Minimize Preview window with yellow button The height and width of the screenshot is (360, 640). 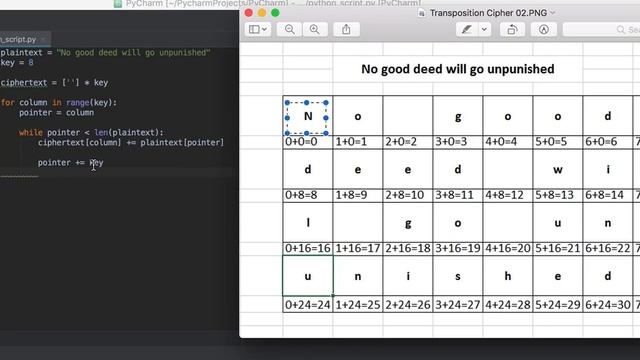(262, 13)
